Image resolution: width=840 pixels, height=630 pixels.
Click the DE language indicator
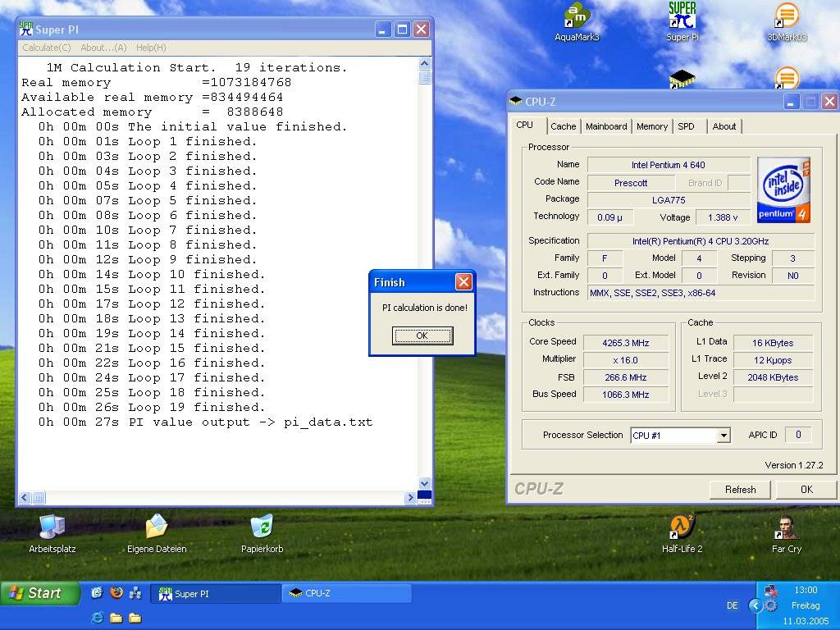point(733,606)
